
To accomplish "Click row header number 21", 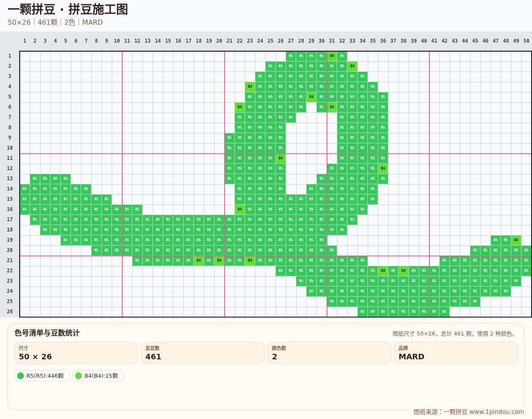I will tap(10, 260).
